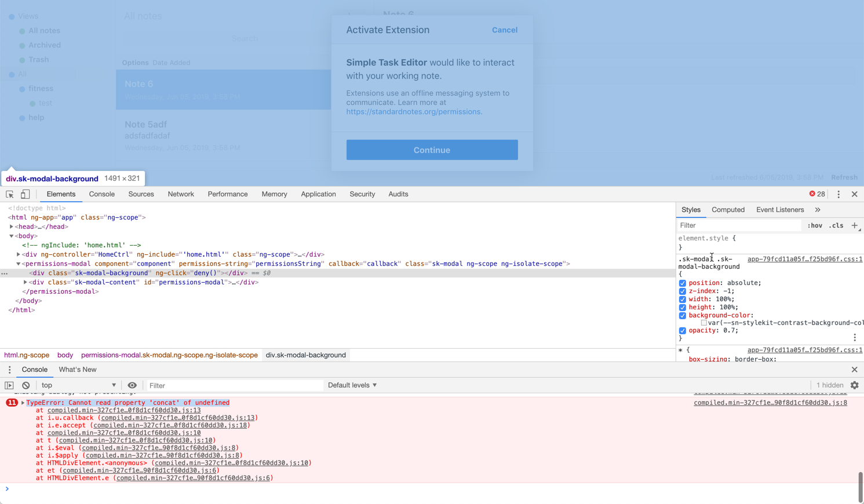Screen dimensions: 864x504
Task: Open the styles rule three-dot menu
Action: pyautogui.click(x=855, y=337)
